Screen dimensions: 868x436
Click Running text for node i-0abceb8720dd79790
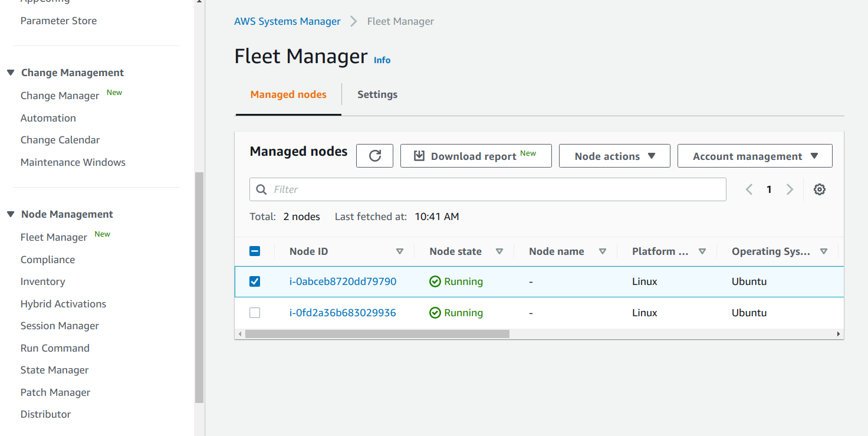pos(463,281)
